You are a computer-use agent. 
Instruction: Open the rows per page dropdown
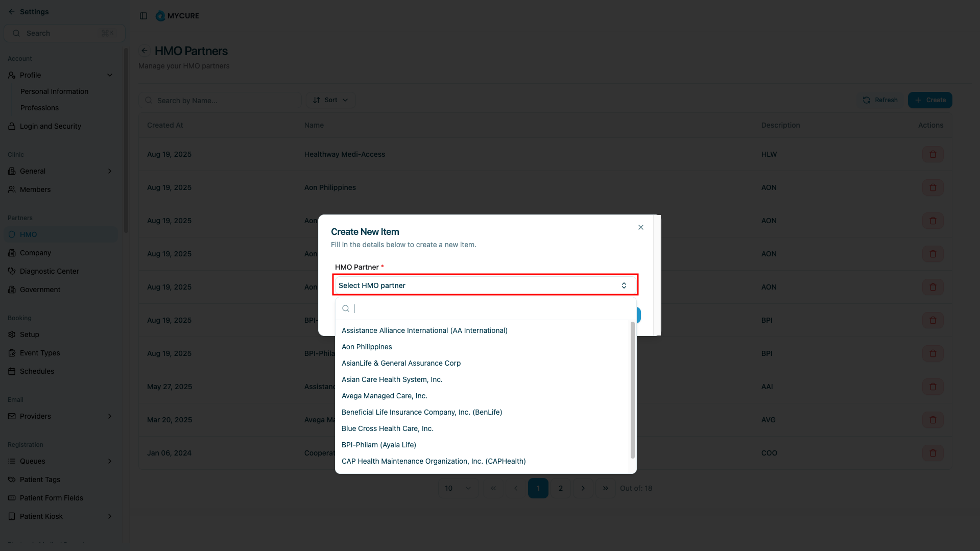[458, 488]
